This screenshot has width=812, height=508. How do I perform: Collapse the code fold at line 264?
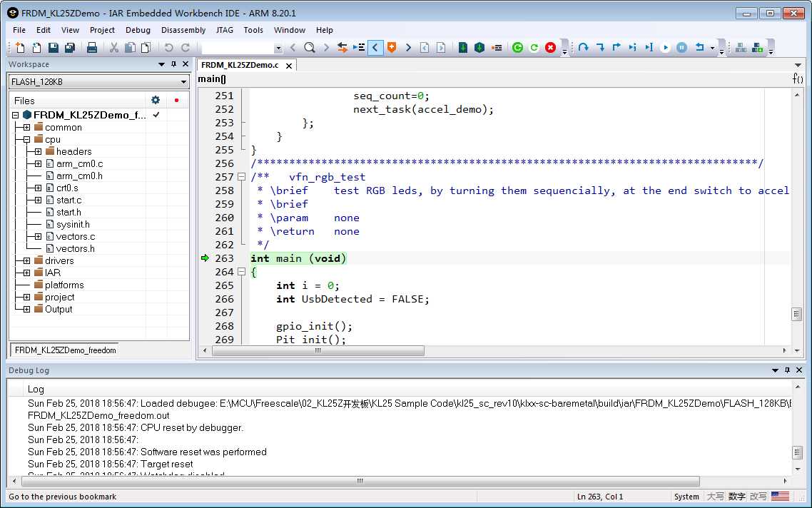coord(241,271)
